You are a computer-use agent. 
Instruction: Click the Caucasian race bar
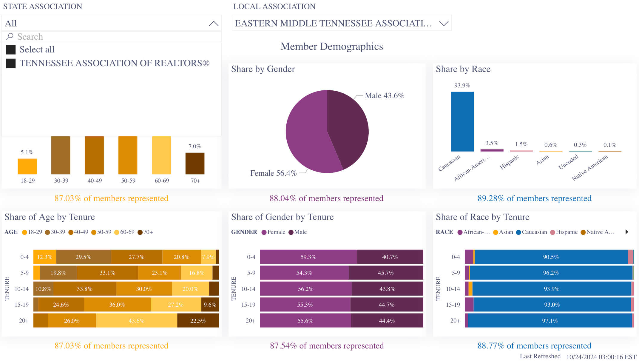click(x=462, y=122)
